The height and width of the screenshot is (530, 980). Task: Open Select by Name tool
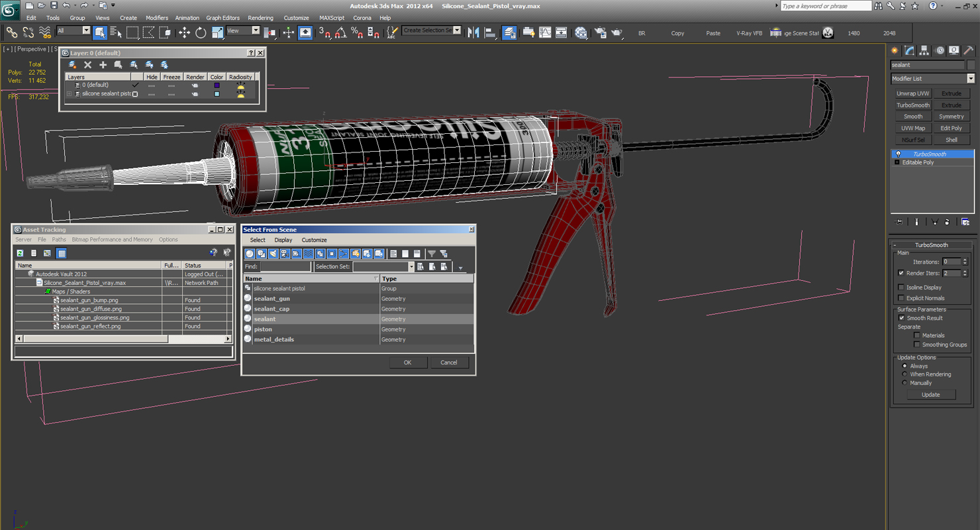116,32
